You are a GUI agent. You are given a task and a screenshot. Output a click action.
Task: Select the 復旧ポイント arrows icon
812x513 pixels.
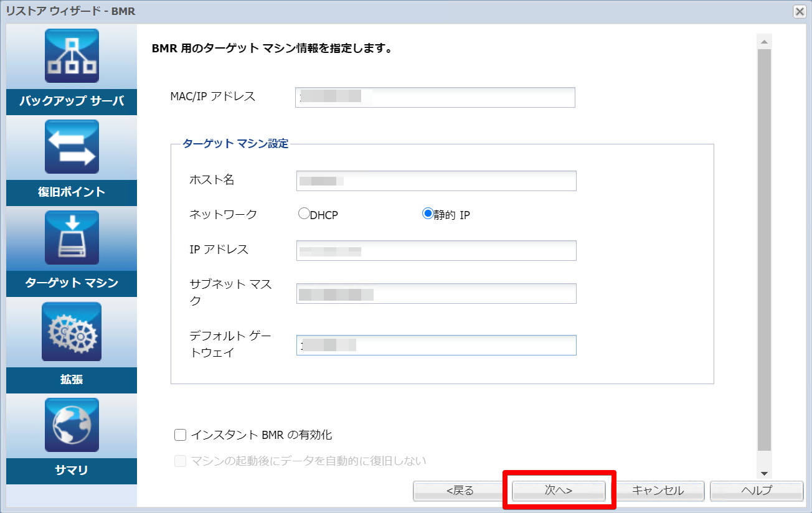[x=72, y=147]
